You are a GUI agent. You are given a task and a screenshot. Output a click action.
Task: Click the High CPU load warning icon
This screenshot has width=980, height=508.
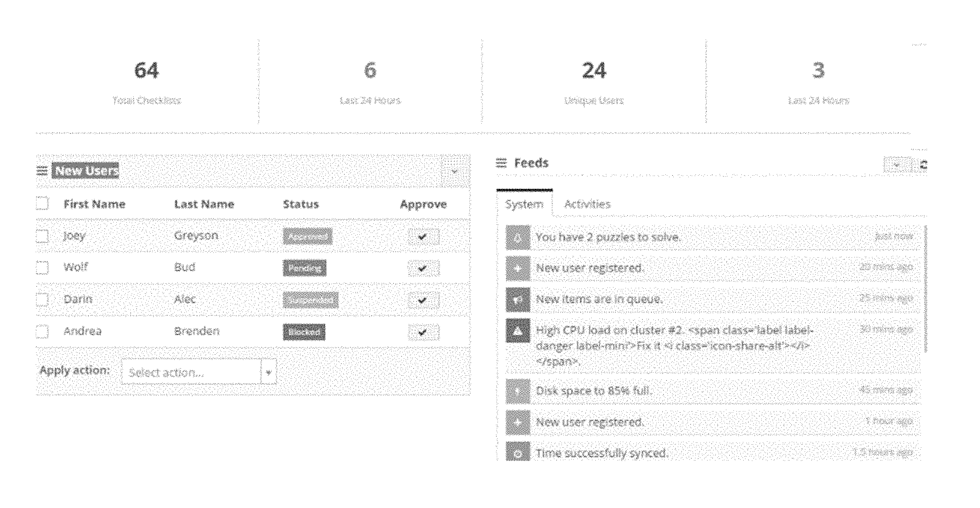click(x=518, y=331)
